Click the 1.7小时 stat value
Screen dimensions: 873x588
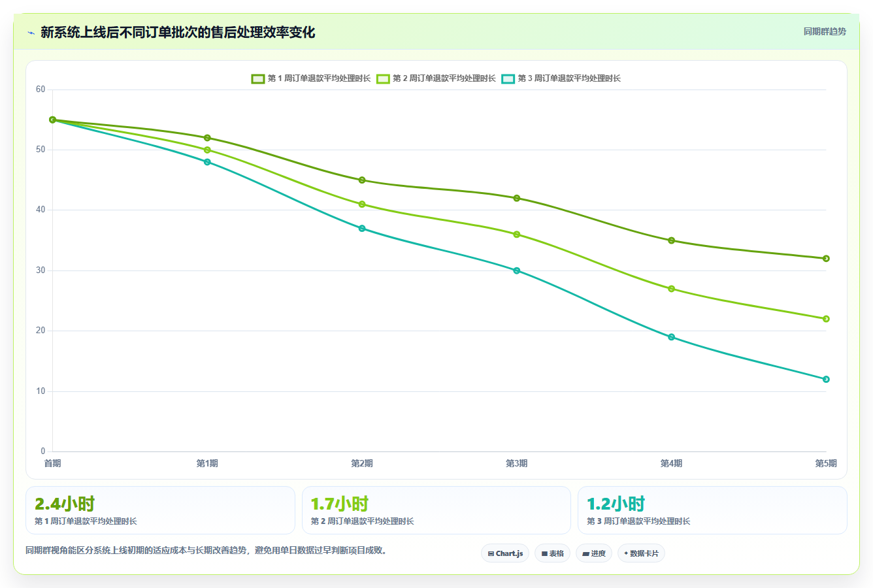pyautogui.click(x=340, y=504)
